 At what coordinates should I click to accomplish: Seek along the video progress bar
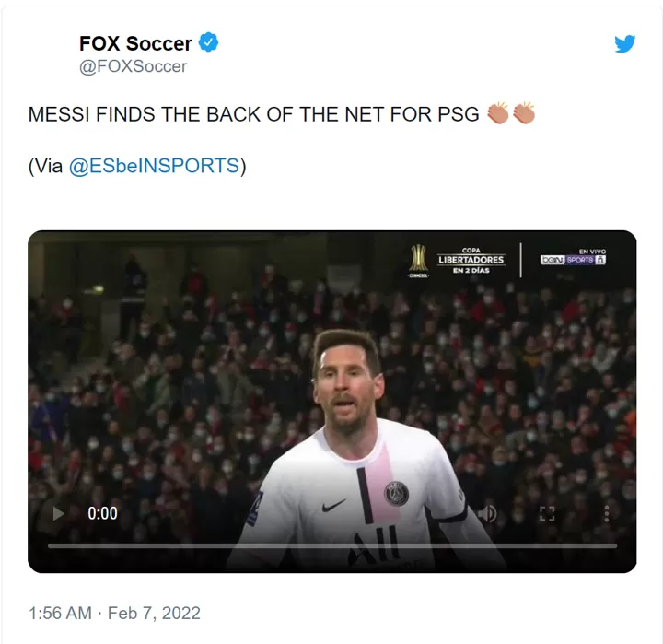(x=331, y=545)
